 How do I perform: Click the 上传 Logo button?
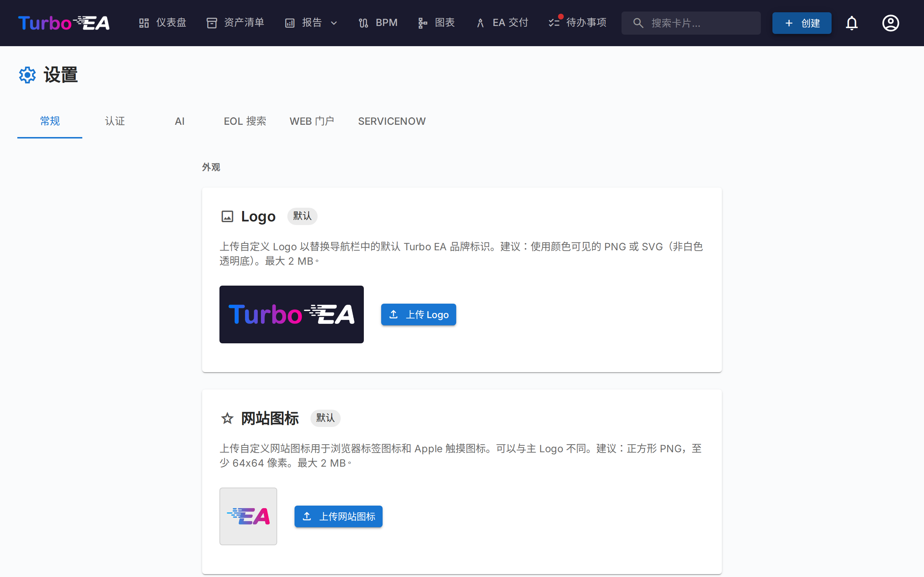click(418, 314)
